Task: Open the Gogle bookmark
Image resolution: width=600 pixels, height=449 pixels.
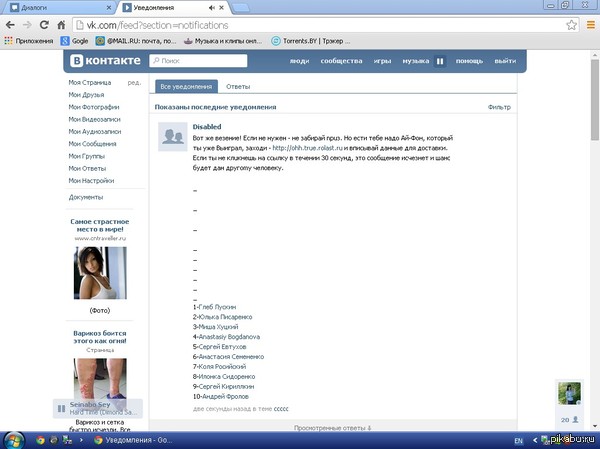Action: pos(75,41)
